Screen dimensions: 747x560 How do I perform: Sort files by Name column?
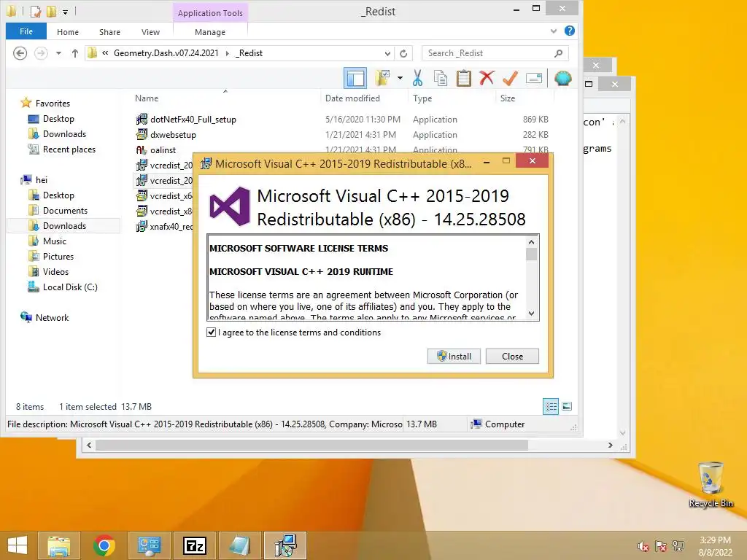[147, 98]
